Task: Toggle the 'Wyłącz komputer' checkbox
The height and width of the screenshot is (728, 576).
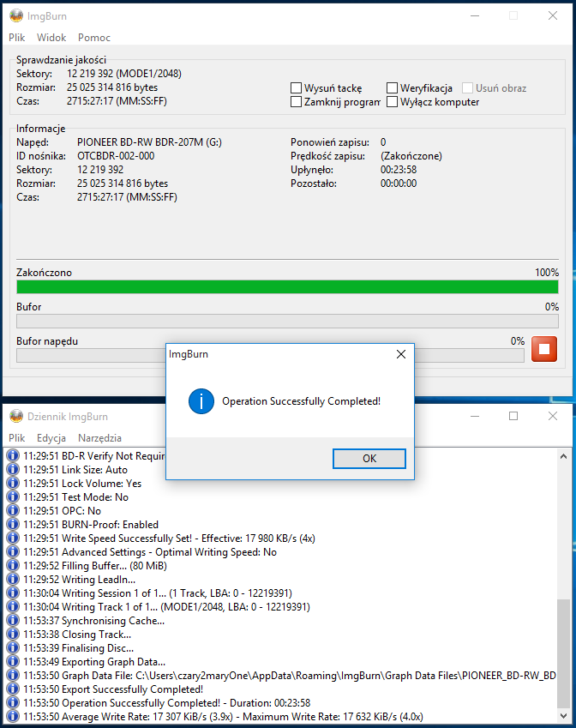Action: tap(393, 102)
